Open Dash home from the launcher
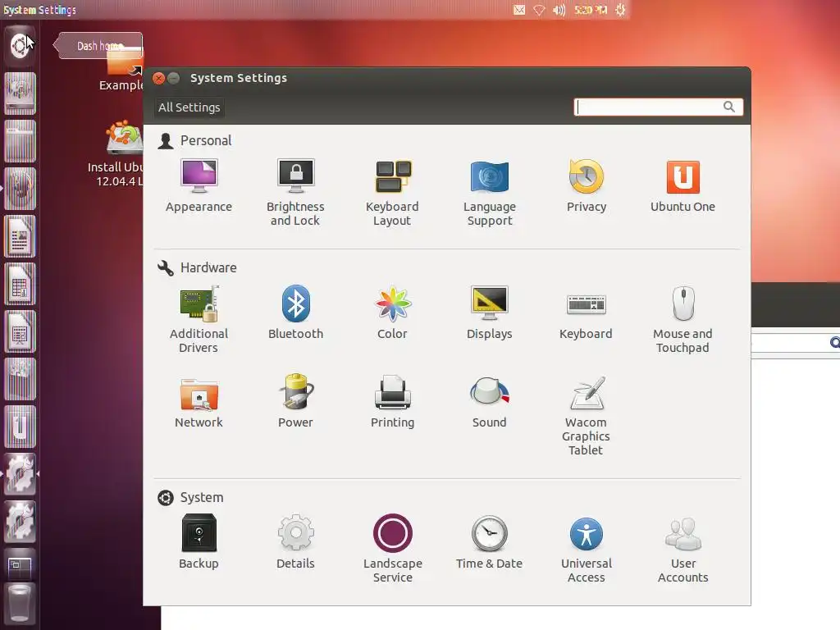This screenshot has height=630, width=840. click(20, 45)
